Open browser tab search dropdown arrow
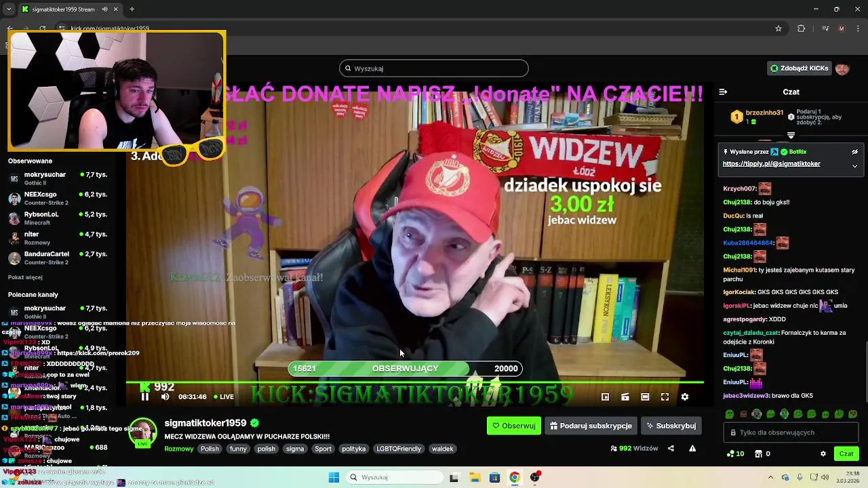The height and width of the screenshot is (488, 868). pos(10,9)
